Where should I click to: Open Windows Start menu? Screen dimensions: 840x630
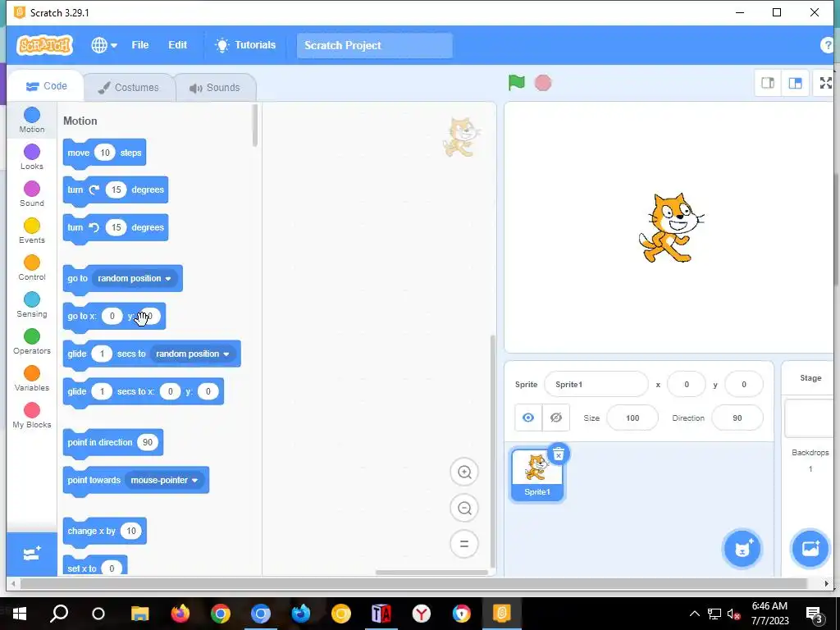pos(20,613)
